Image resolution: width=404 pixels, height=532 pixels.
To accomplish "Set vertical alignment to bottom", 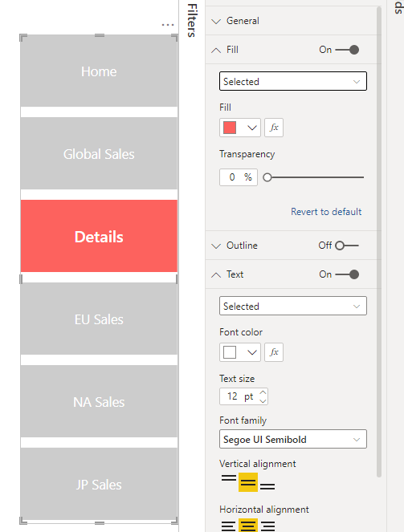I will coord(267,486).
